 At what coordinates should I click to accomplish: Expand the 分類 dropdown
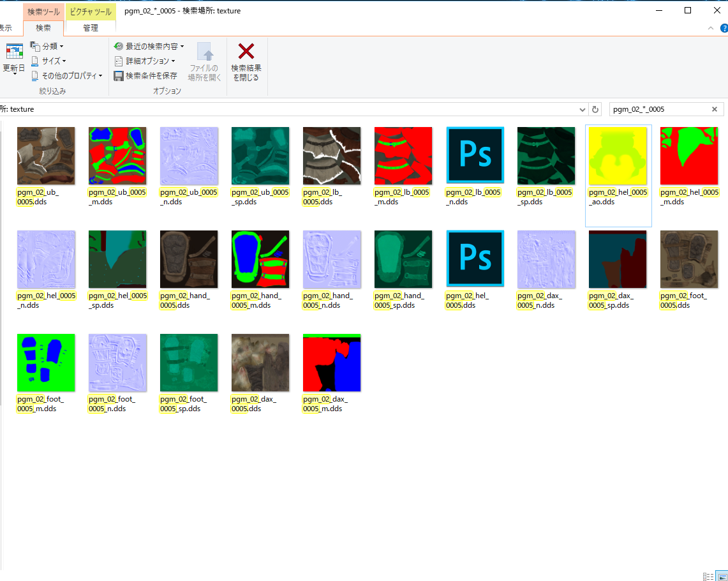coord(47,46)
